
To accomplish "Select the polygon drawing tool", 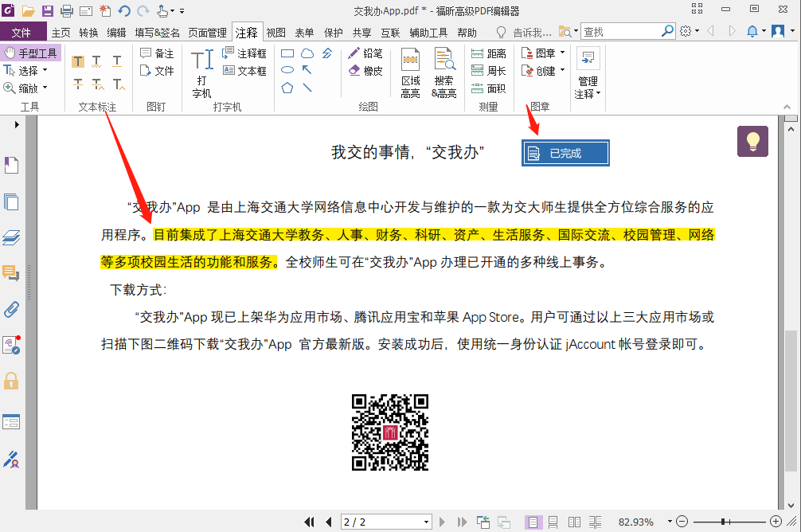I will 287,88.
